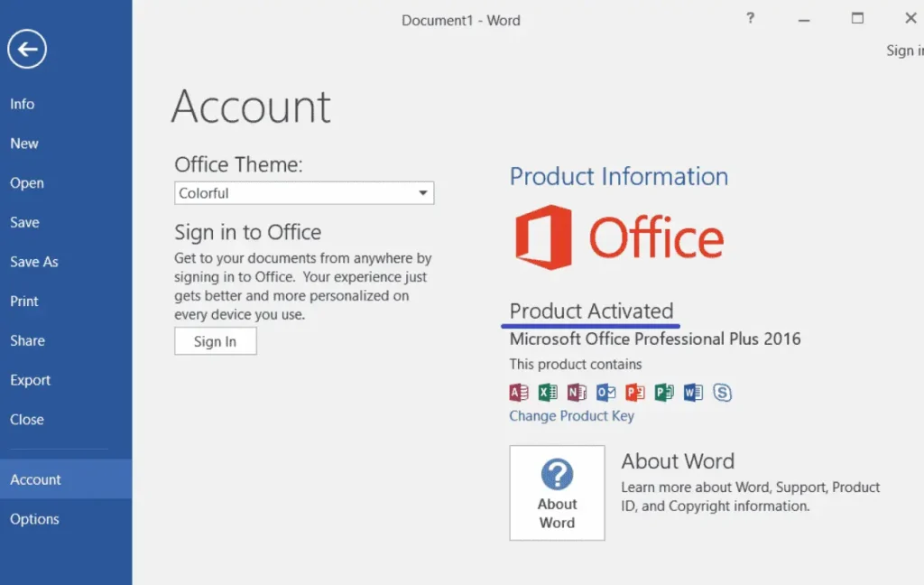Select the Info sidebar entry

pyautogui.click(x=22, y=104)
